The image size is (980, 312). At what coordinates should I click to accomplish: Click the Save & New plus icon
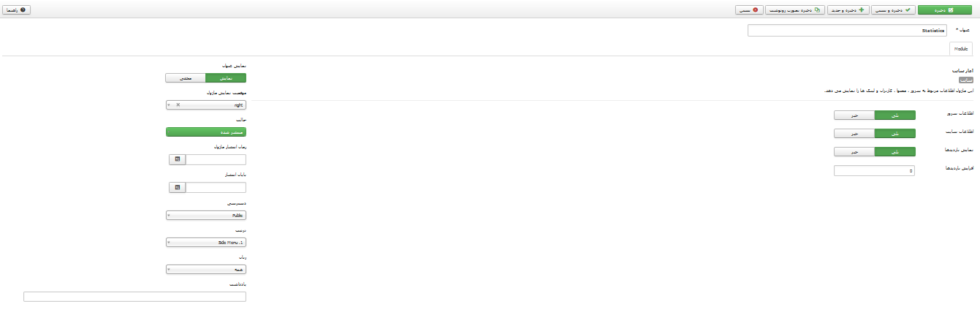point(862,10)
